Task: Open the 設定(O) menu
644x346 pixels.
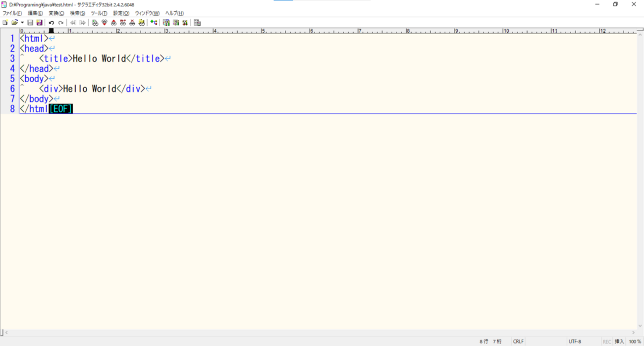Action: click(121, 13)
